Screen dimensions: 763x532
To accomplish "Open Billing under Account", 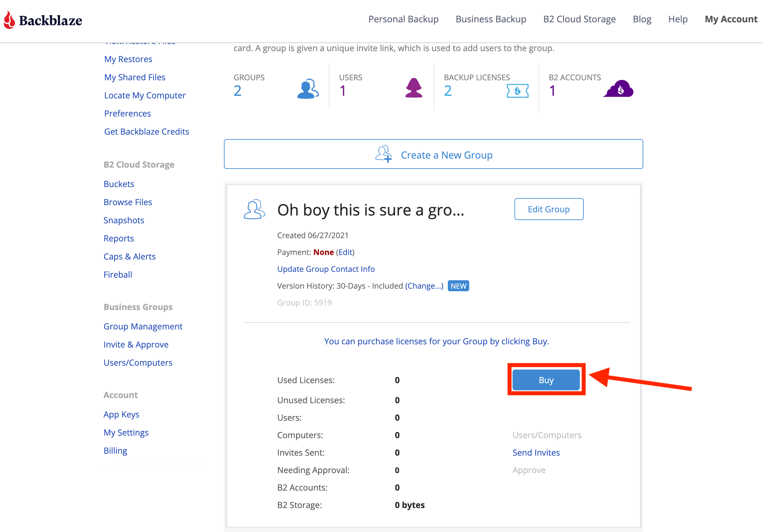I will tap(115, 450).
